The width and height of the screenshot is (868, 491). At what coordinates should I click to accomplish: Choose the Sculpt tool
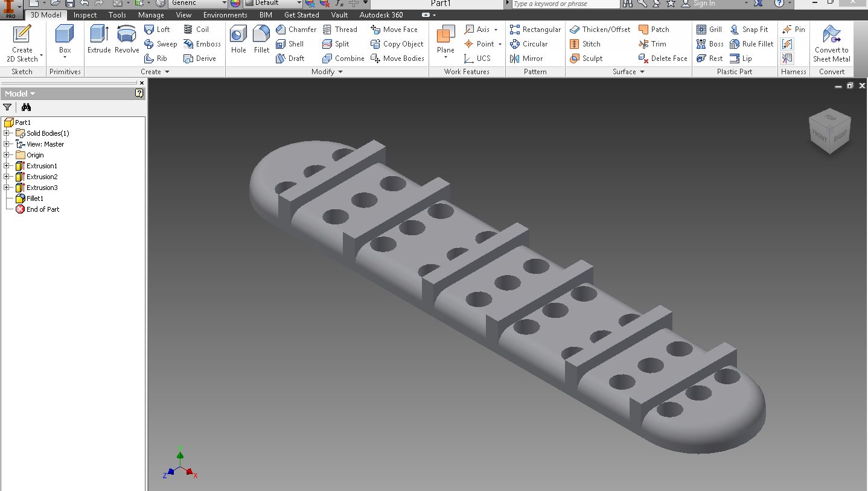[586, 59]
